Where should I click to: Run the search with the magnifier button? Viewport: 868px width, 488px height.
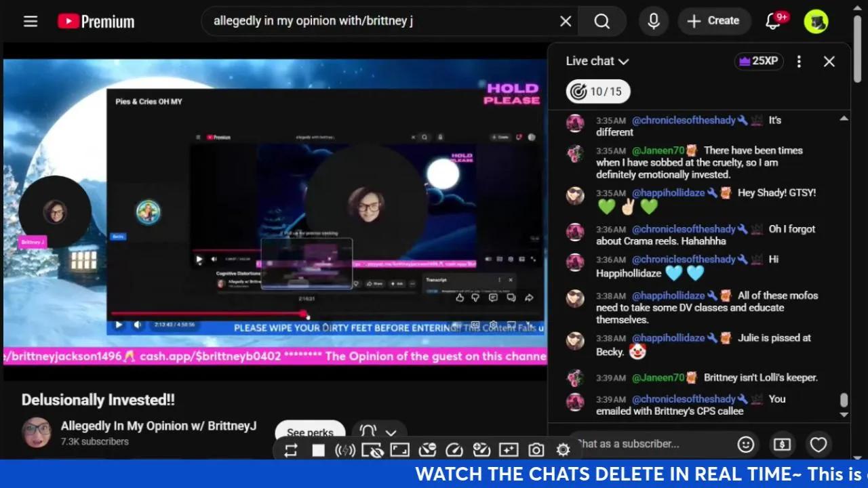pyautogui.click(x=602, y=21)
